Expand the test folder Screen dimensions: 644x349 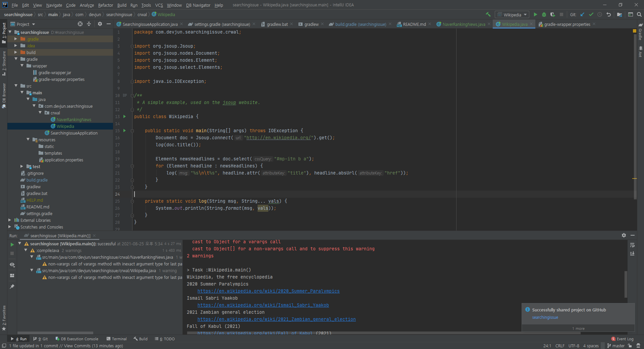click(x=21, y=166)
